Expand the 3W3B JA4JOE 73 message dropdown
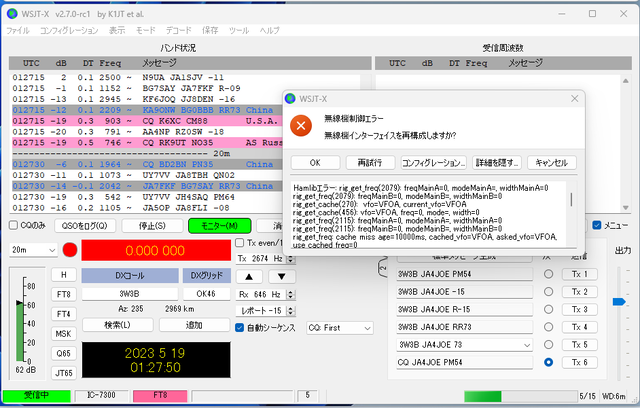This screenshot has height=408, width=640. (527, 345)
